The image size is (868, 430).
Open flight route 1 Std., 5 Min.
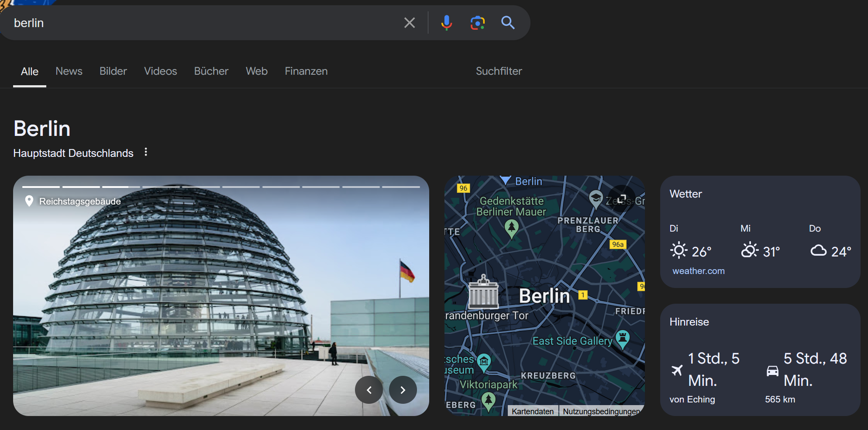click(713, 370)
